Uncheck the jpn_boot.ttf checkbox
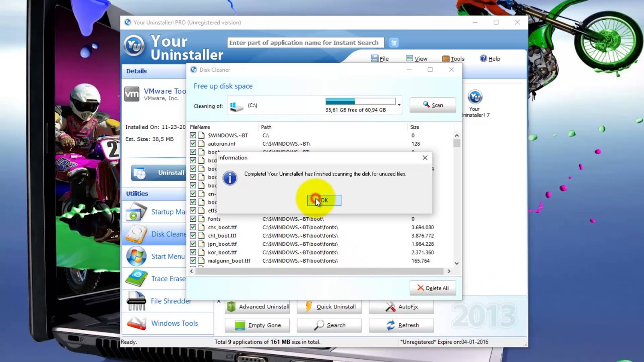Image resolution: width=644 pixels, height=362 pixels. tap(193, 244)
